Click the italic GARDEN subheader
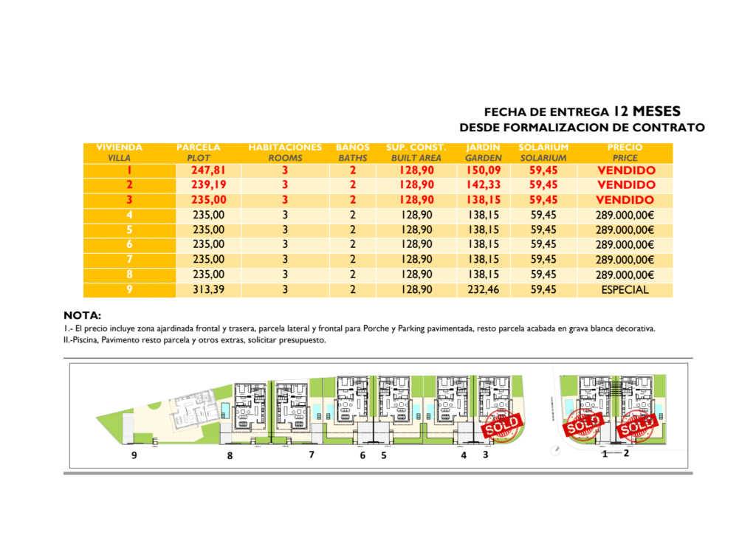756x535 pixels. [x=483, y=158]
